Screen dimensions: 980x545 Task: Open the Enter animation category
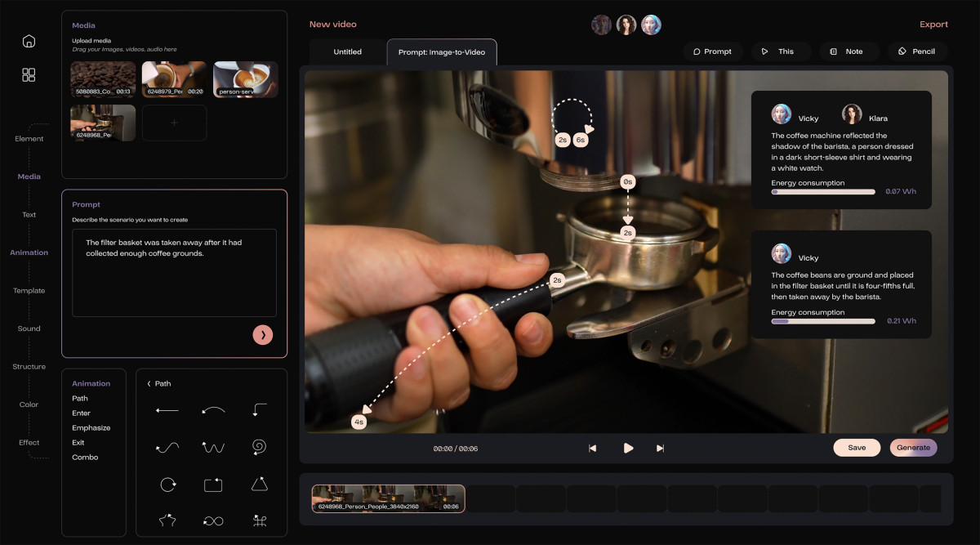tap(81, 413)
